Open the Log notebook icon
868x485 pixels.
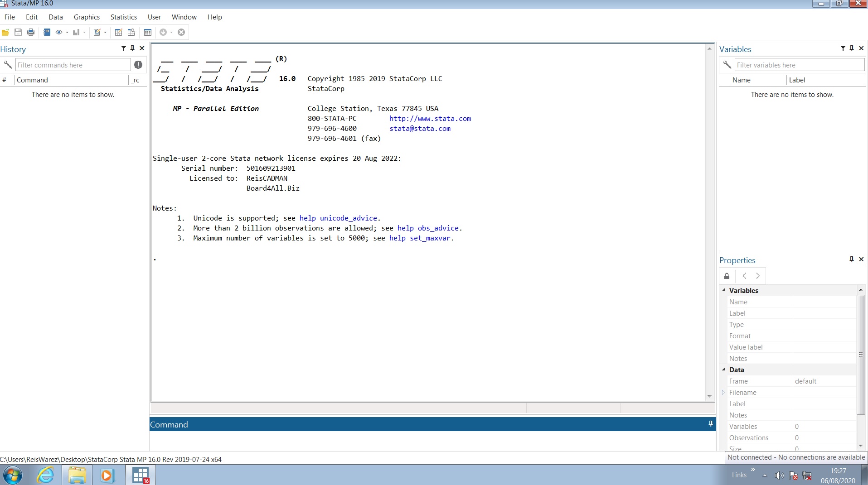(x=47, y=32)
